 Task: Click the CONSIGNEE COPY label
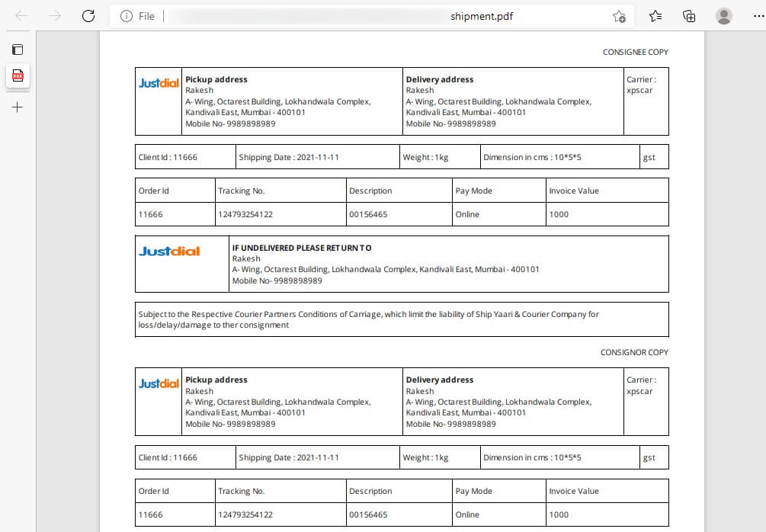tap(635, 52)
